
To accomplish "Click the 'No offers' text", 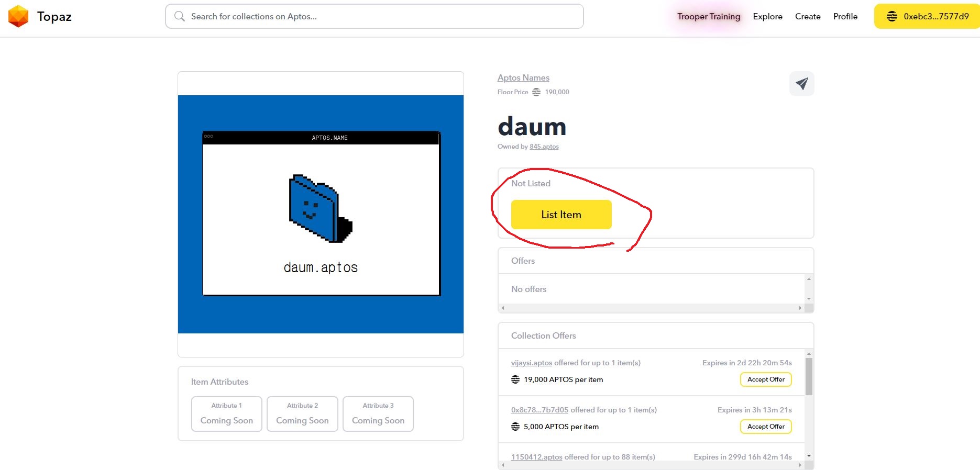I will (x=528, y=289).
